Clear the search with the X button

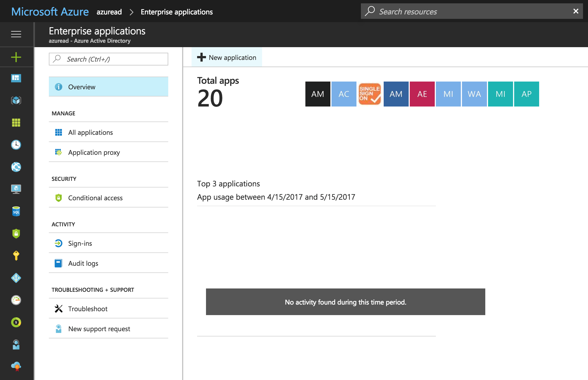coord(576,11)
